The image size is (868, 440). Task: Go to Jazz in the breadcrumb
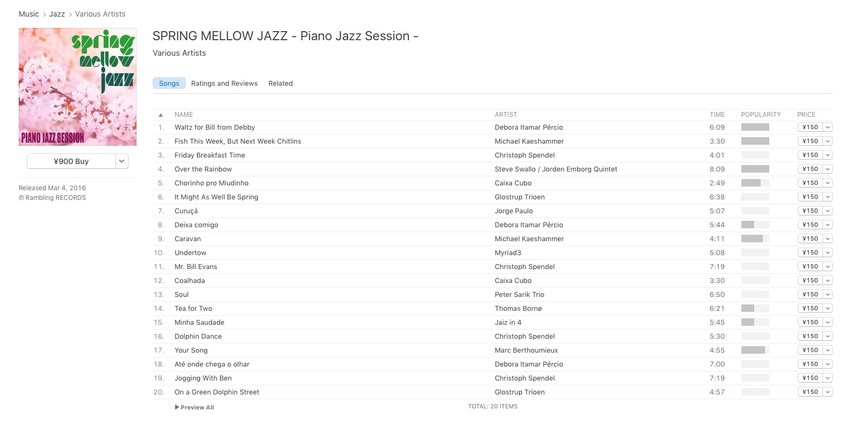click(x=57, y=14)
